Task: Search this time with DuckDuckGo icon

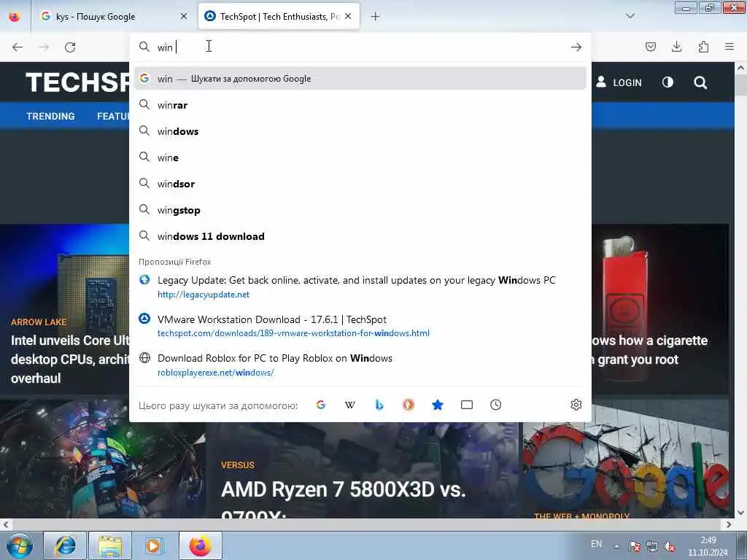Action: pyautogui.click(x=409, y=405)
